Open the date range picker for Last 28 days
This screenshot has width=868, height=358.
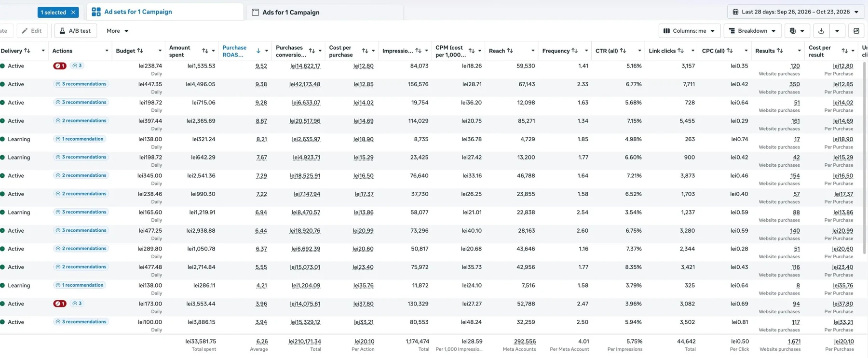[795, 12]
